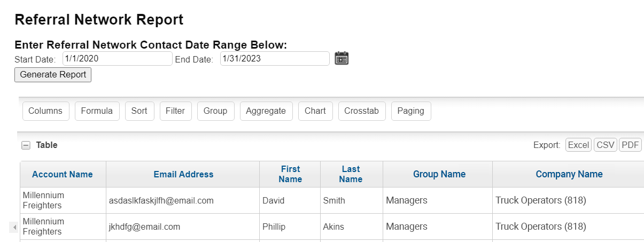
Task: Collapse the Table section minus icon
Action: 26,145
